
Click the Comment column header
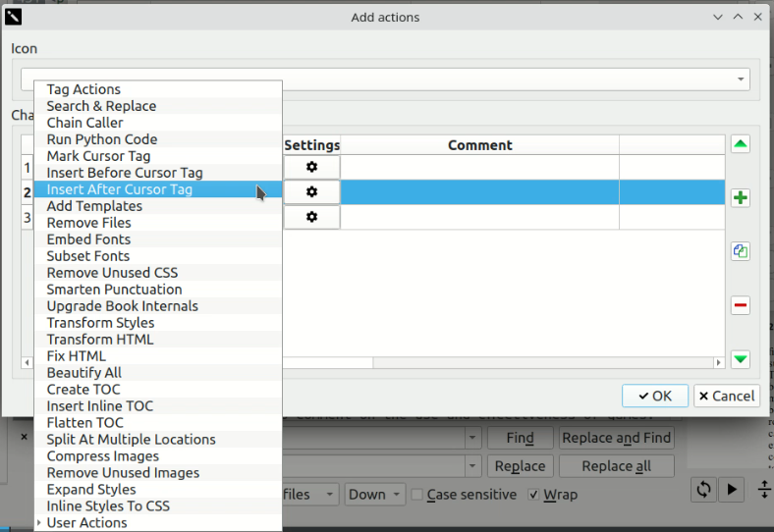pyautogui.click(x=479, y=145)
